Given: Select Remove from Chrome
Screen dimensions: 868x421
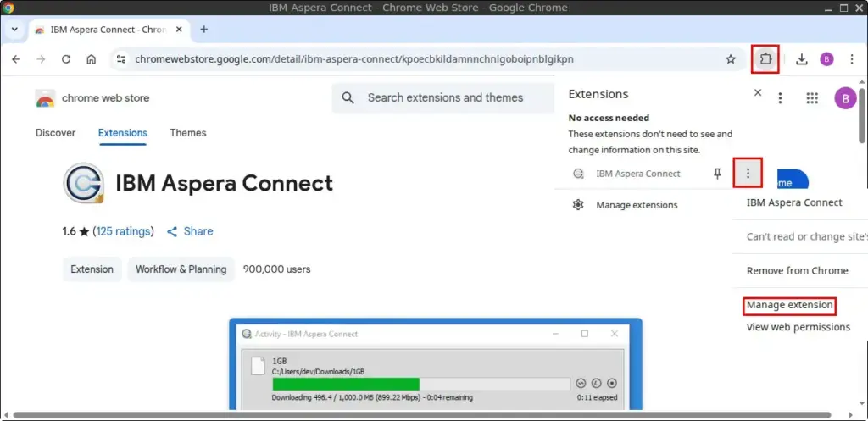Looking at the screenshot, I should coord(797,270).
